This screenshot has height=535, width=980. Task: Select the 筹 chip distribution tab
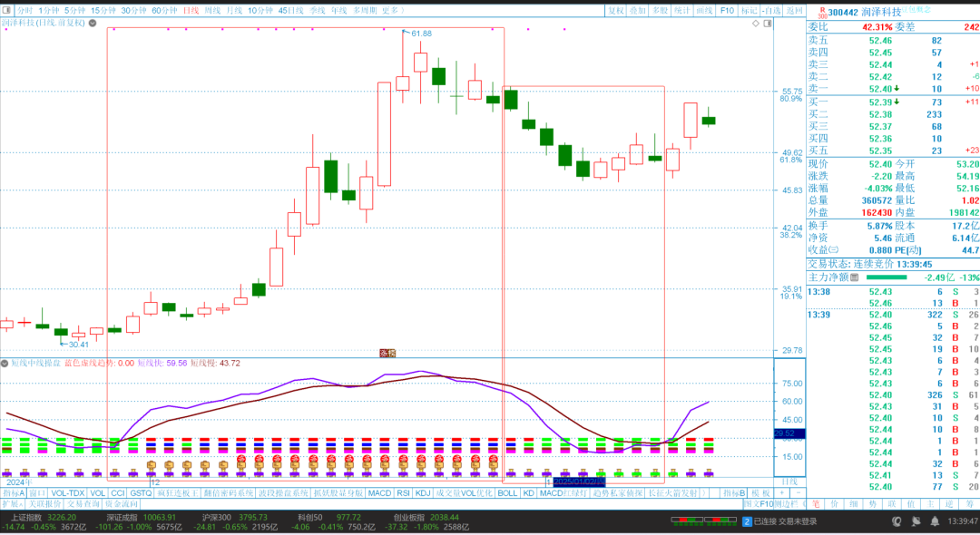coord(968,504)
